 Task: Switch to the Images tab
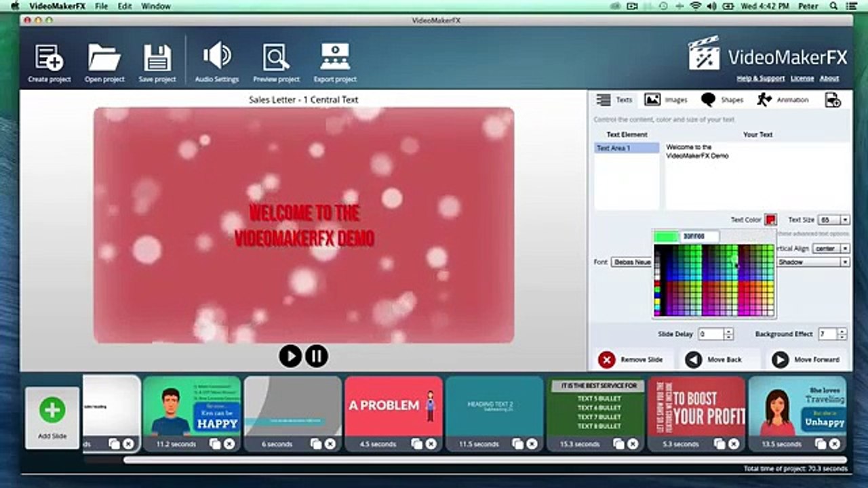tap(665, 100)
